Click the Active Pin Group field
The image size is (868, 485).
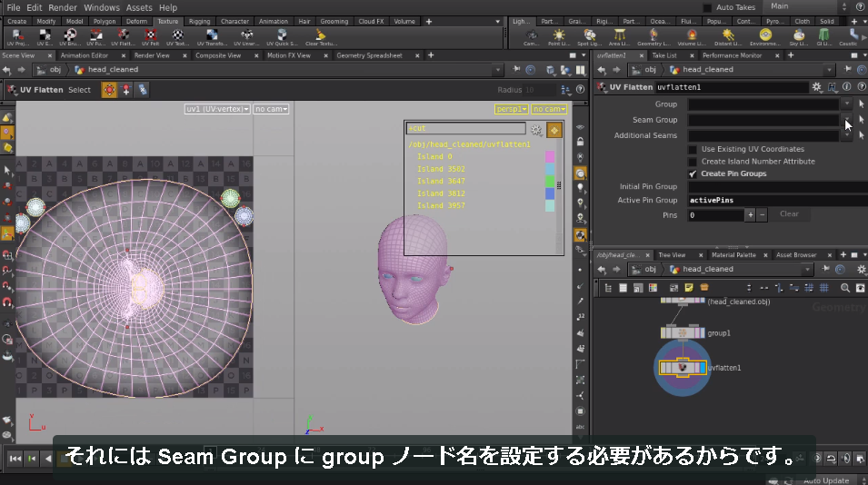[x=777, y=200]
